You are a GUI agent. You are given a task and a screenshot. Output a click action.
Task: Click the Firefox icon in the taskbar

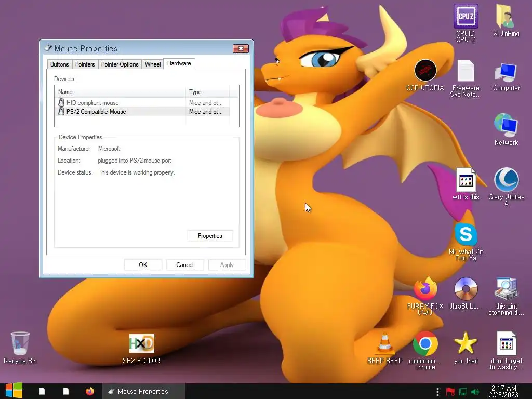[89, 391]
